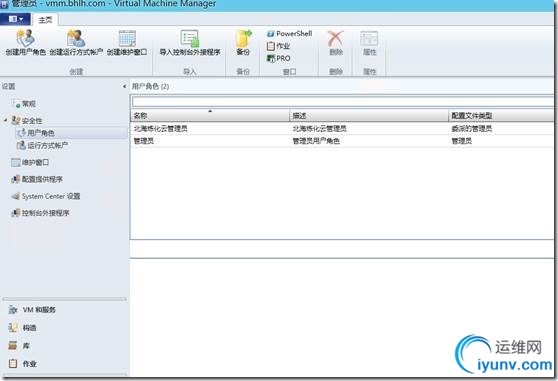Open the VM 和服务 workspace
558x381 pixels.
(x=39, y=310)
